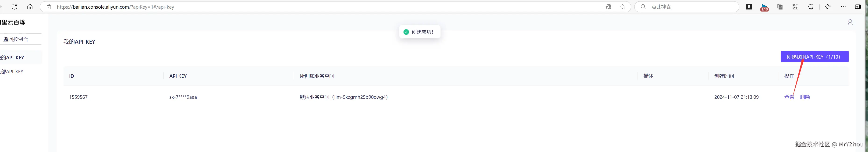Screen dimensions: 868x152
Task: Add page to favorites with star icon
Action: [622, 7]
